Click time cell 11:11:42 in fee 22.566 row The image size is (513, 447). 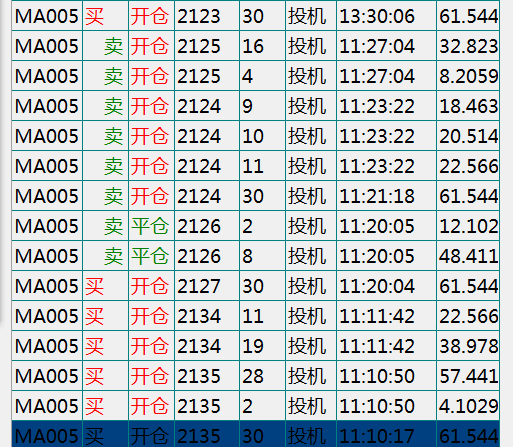pos(386,316)
